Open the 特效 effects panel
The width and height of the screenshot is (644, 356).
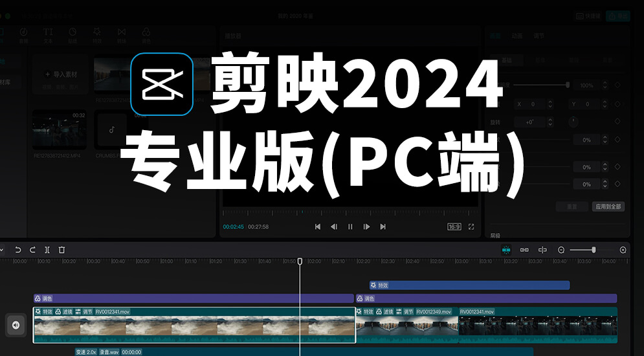(97, 36)
